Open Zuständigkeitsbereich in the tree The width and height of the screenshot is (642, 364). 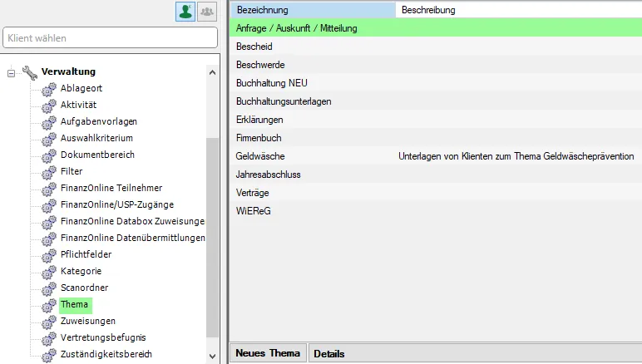click(106, 354)
